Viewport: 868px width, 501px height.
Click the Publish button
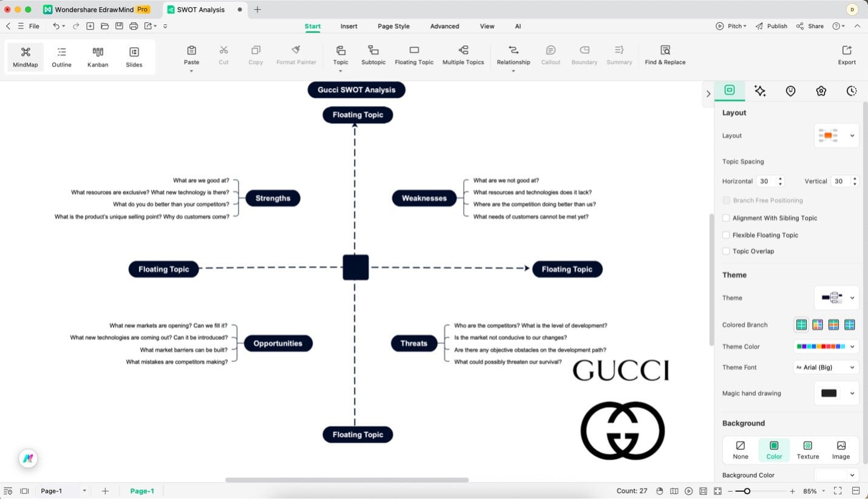coord(771,26)
